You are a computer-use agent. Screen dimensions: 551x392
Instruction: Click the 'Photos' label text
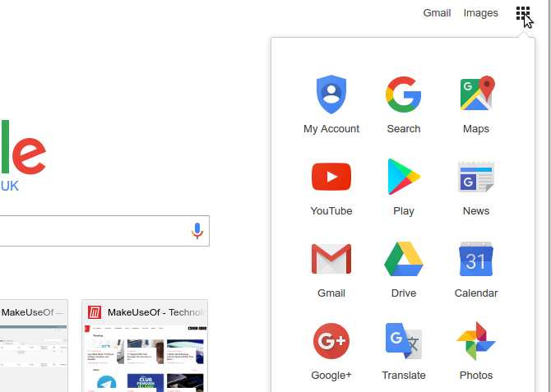(476, 375)
